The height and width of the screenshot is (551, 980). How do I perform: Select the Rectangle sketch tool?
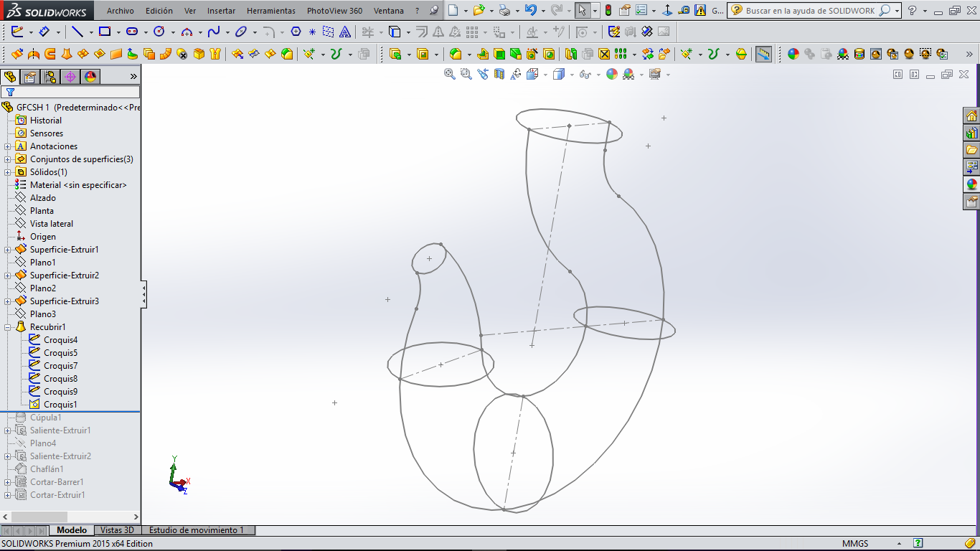[105, 32]
